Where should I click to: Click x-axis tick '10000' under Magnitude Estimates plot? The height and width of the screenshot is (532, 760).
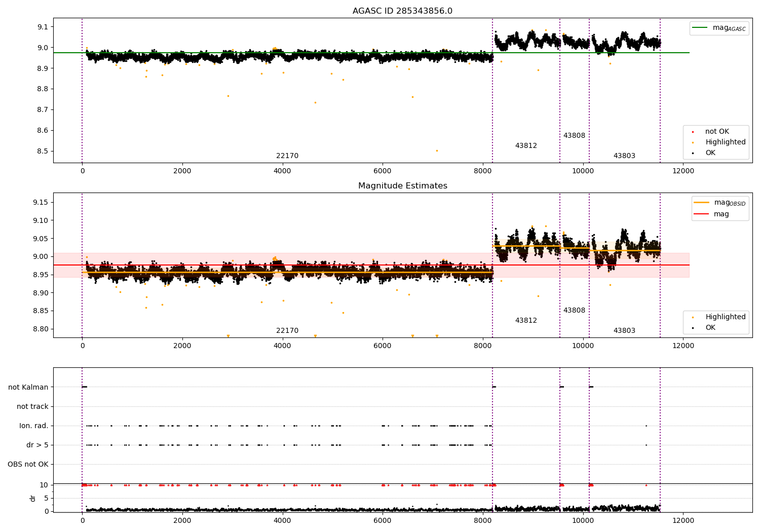point(583,346)
